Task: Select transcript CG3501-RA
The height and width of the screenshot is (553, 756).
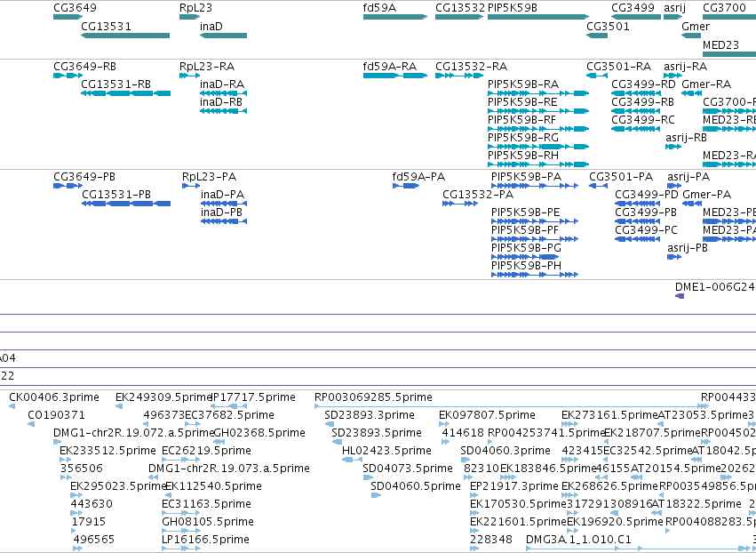Action: click(x=619, y=66)
